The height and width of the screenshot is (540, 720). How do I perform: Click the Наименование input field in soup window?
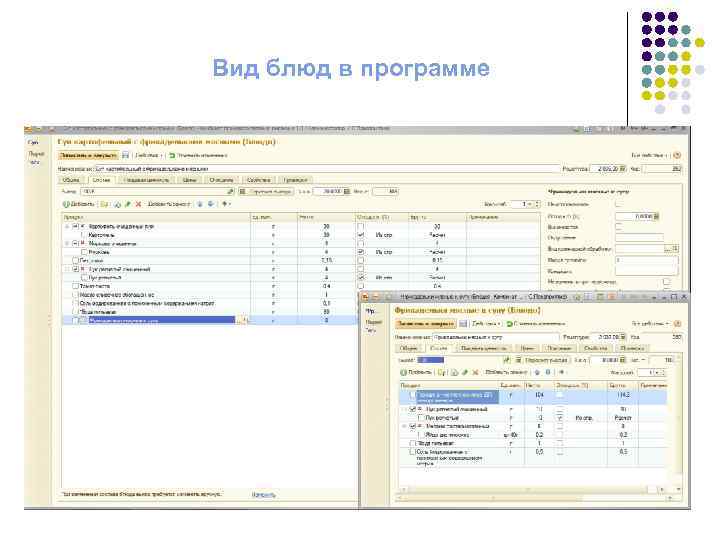(327, 169)
